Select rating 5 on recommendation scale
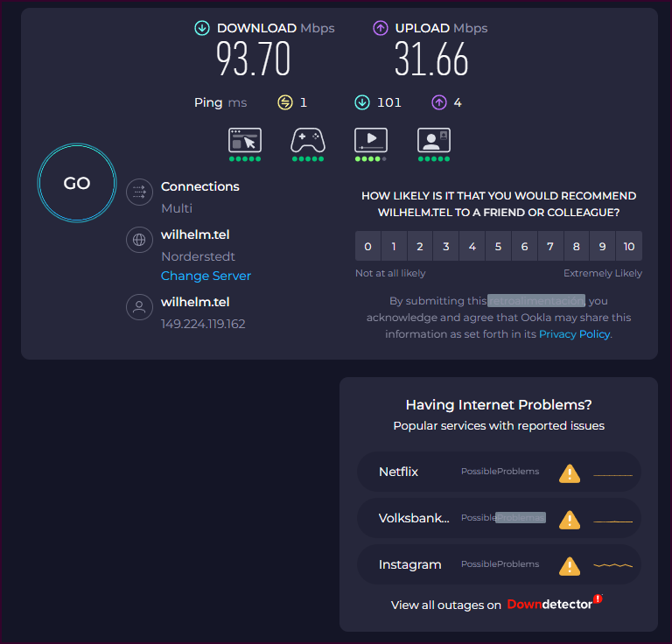This screenshot has width=672, height=644. 499,246
